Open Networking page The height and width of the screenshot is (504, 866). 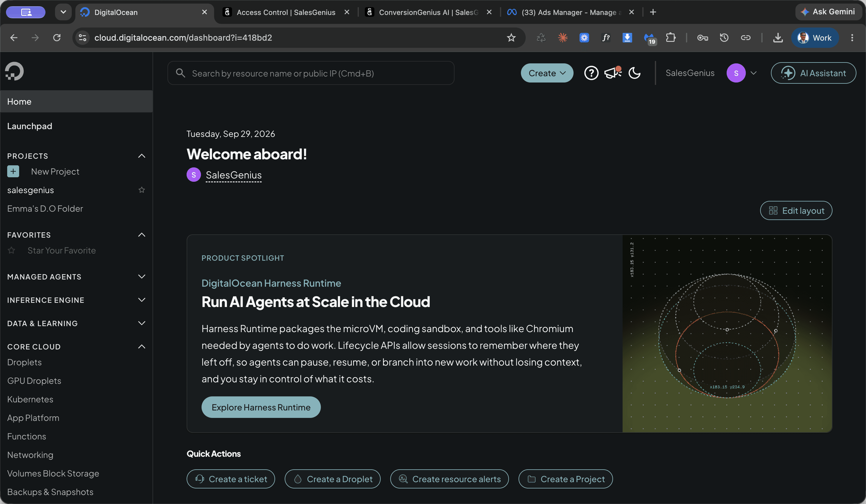click(x=30, y=455)
